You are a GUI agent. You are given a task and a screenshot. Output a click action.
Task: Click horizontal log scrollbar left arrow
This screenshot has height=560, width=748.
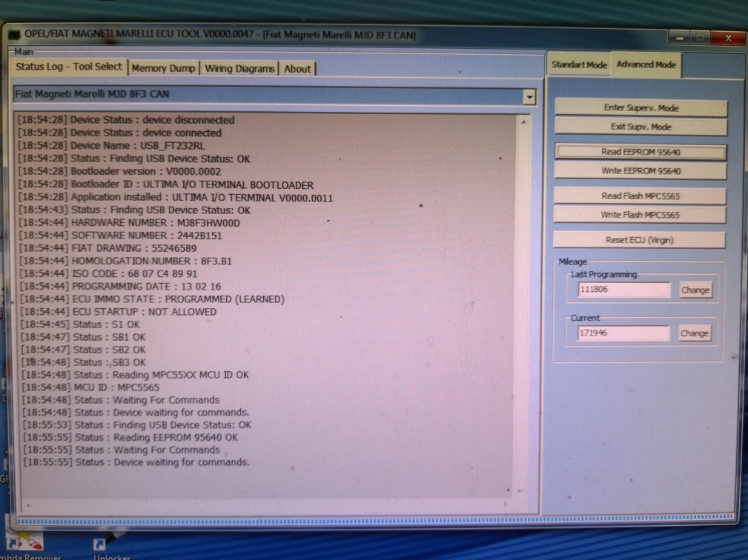(27, 504)
